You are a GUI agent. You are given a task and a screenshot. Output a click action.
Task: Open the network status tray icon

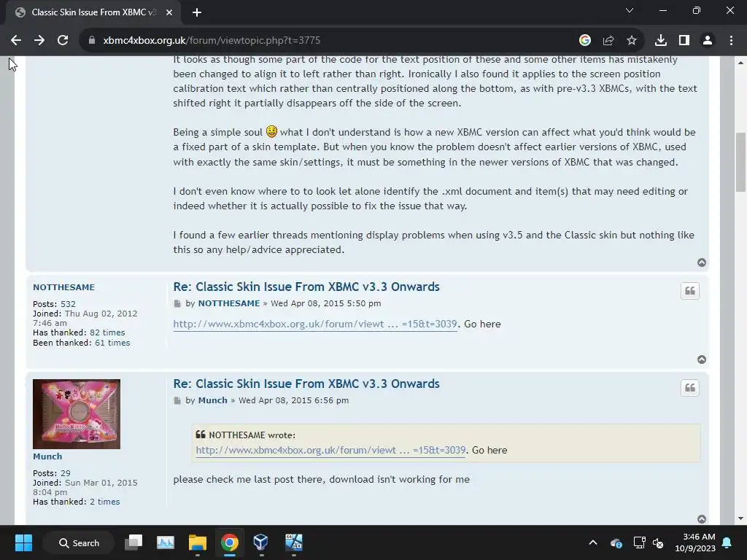[x=639, y=542]
